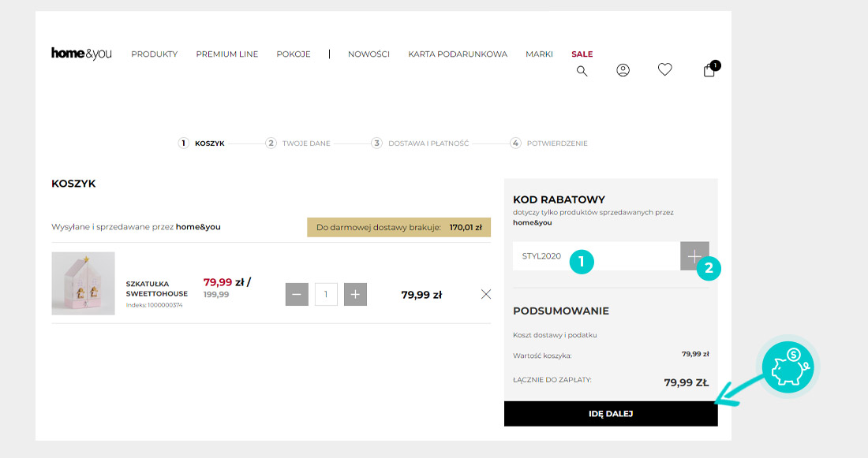The image size is (868, 458).
Task: Decrease product quantity with minus button
Action: coord(297,294)
